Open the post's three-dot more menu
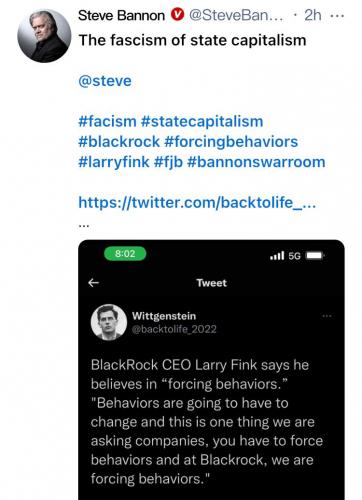362x500 pixels. (337, 15)
